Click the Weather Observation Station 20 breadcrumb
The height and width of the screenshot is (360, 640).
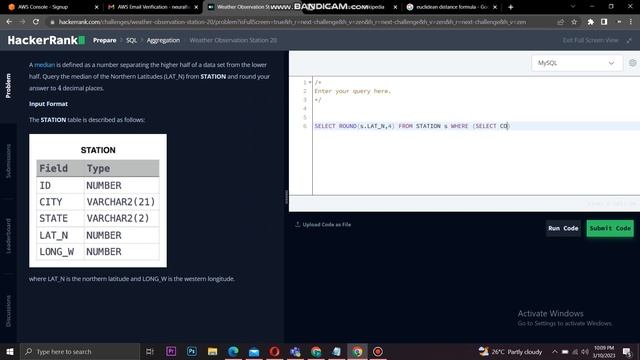point(233,40)
